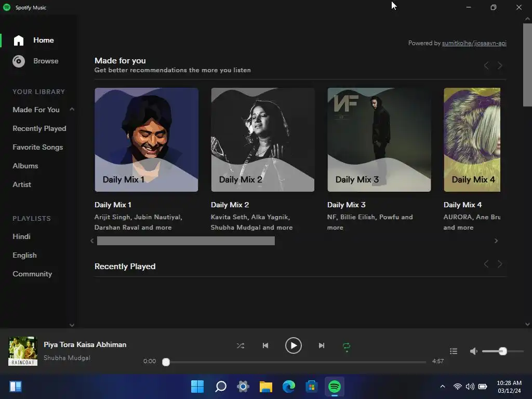Screen dimensions: 532x399
Task: Open the Hindi playlist
Action: [x=21, y=236]
